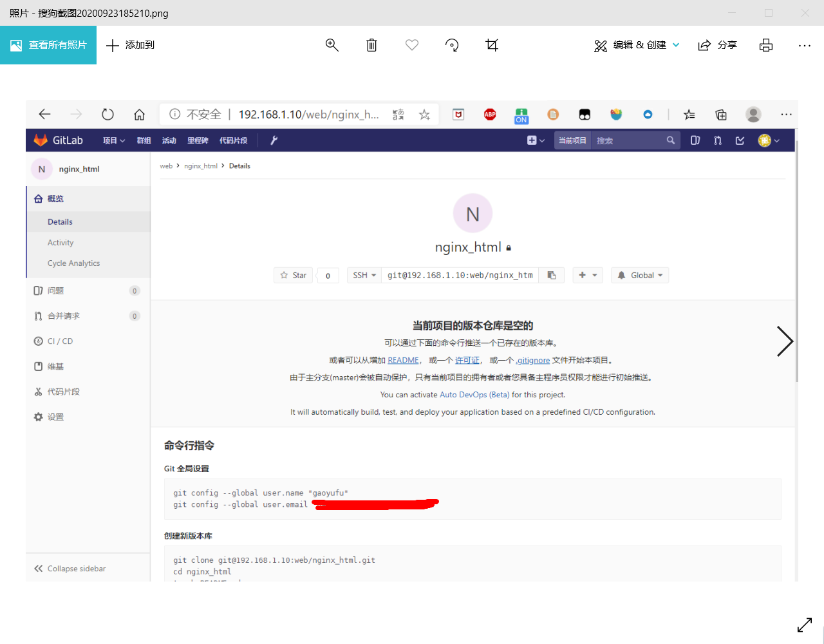Enter fullscreen with the diagonal arrows icon
824x644 pixels.
805,625
